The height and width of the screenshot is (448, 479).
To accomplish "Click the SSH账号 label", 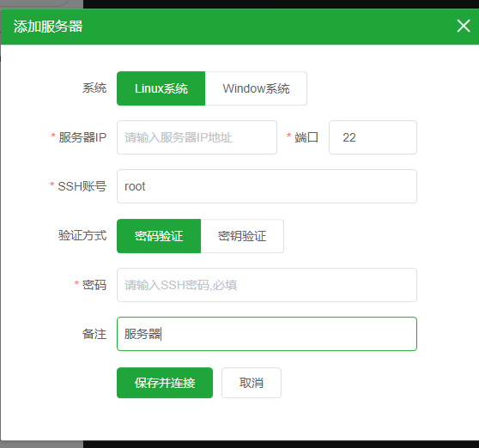I will tap(82, 186).
